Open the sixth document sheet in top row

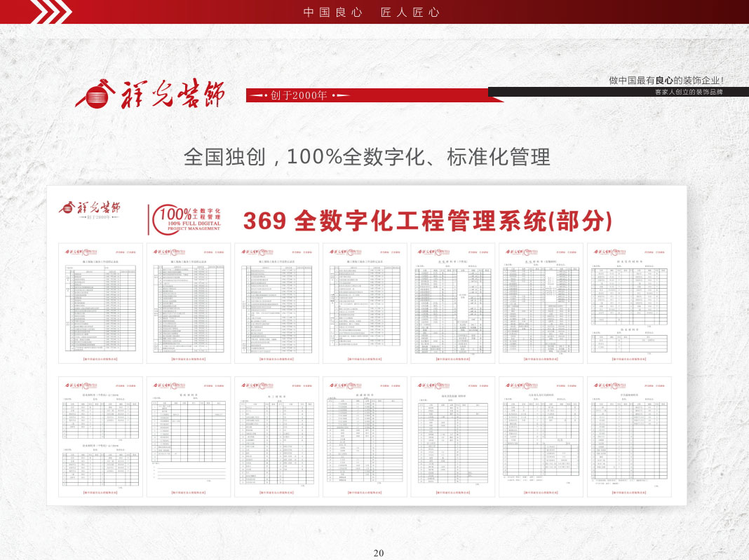[x=541, y=303]
